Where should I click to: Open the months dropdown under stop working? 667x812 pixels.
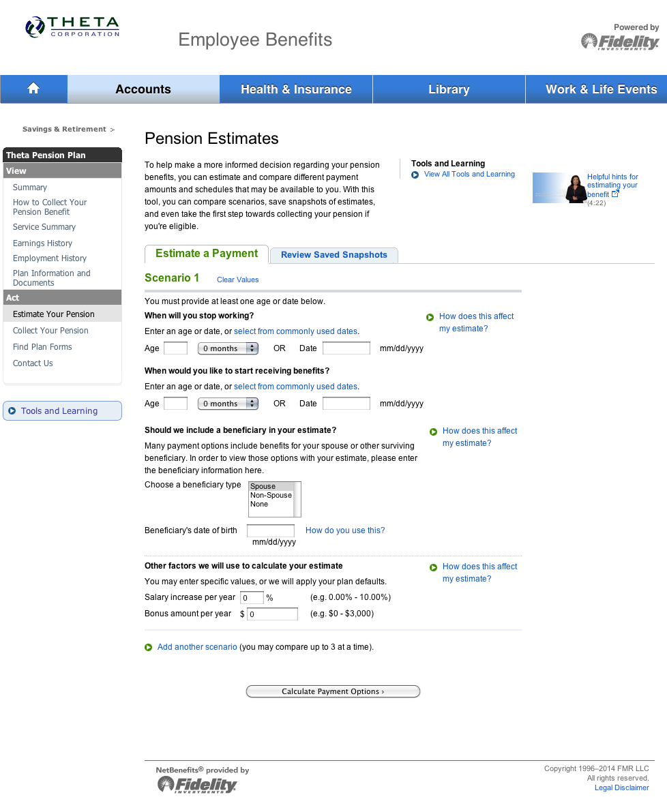[228, 348]
